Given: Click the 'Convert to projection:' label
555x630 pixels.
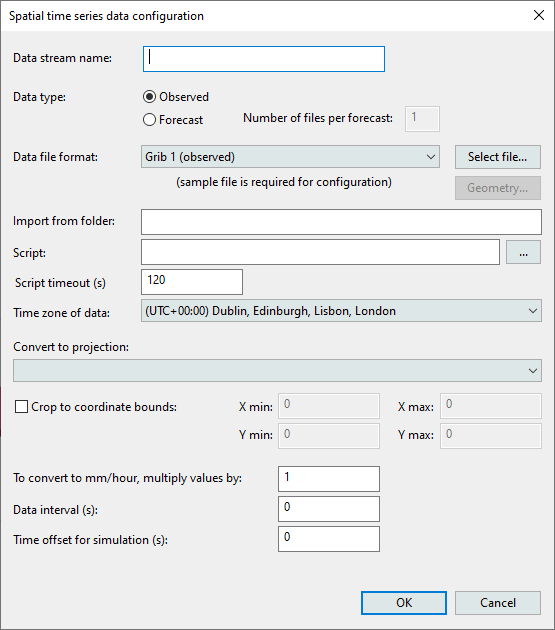Looking at the screenshot, I should (x=71, y=347).
